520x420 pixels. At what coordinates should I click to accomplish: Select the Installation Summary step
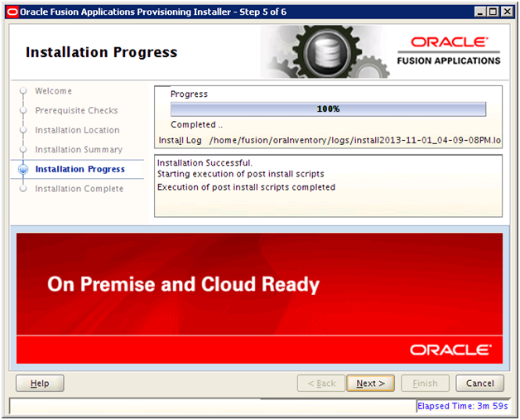[79, 149]
